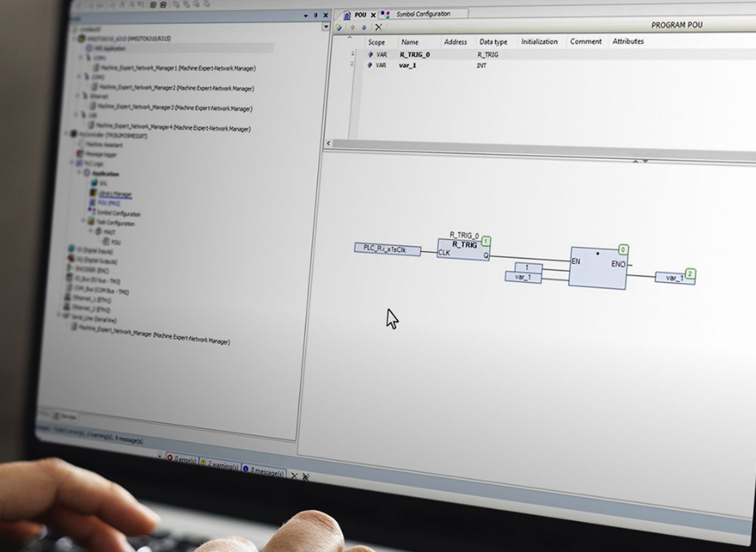Open the device tree panel dropdown arrow

306,15
